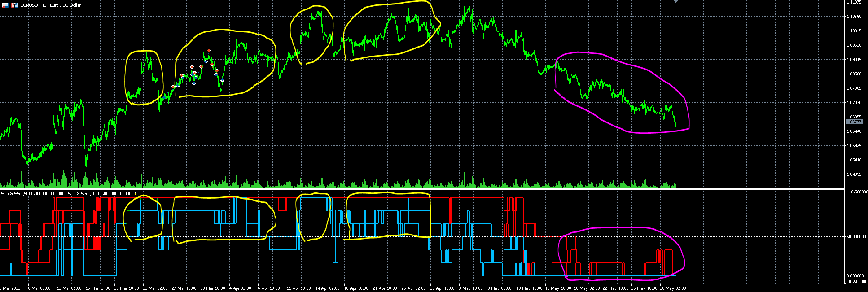Click the 20 Mar 10:00 time label
Image resolution: width=868 pixels, height=292 pixels.
[x=127, y=288]
